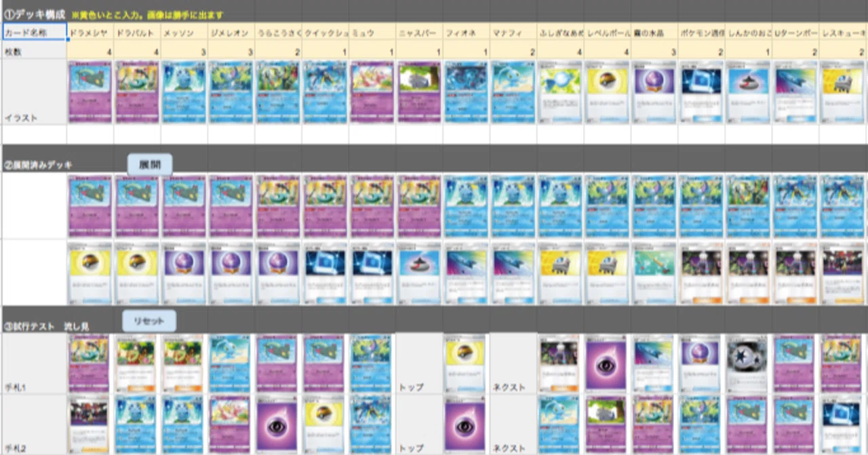Image resolution: width=868 pixels, height=455 pixels.
Task: Click card image under ドラメシヤ in イラスト row
Action: (x=90, y=92)
